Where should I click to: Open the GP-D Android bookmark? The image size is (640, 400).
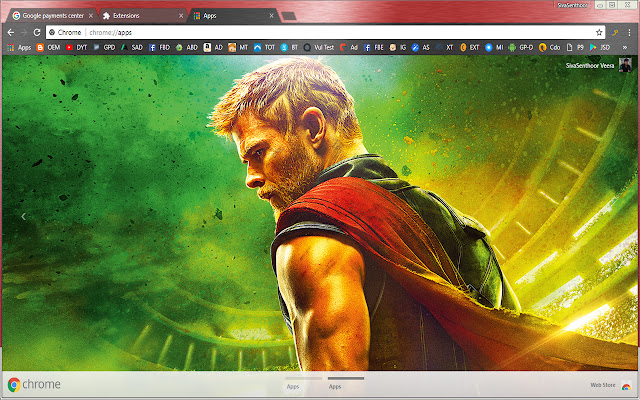pyautogui.click(x=521, y=47)
